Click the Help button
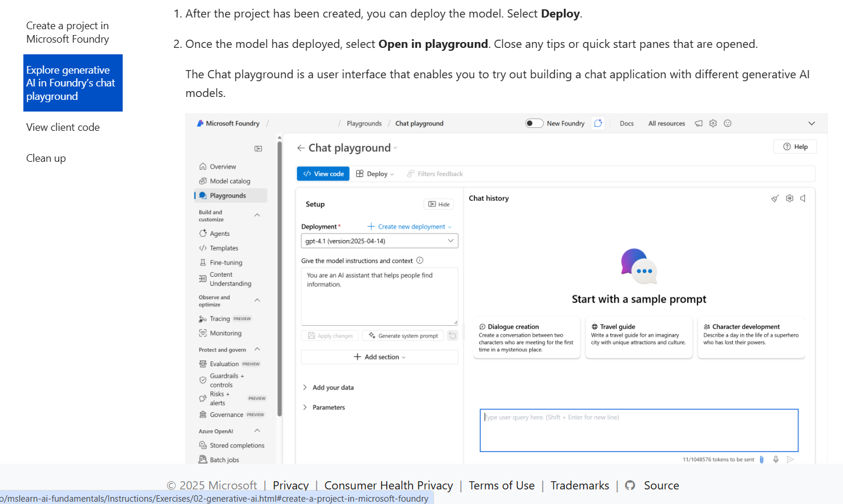Viewport: 843px width, 504px height. [795, 147]
